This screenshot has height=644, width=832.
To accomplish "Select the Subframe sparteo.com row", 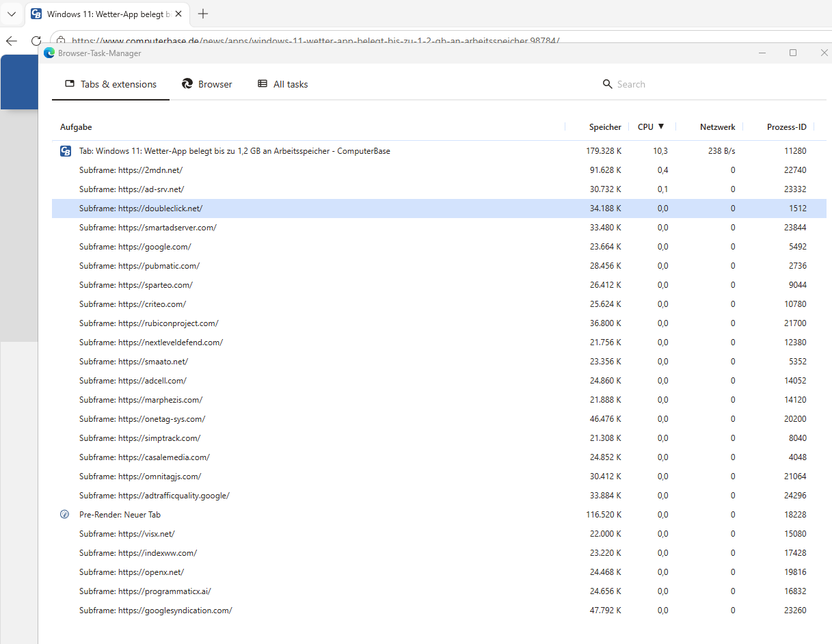I will [439, 285].
